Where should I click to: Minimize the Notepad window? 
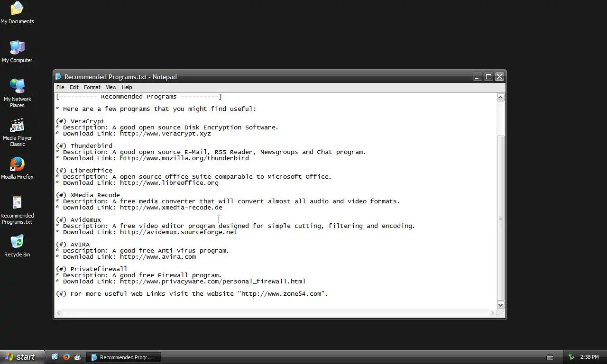coord(477,77)
